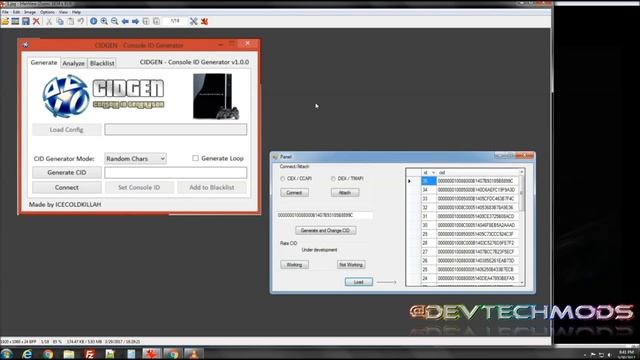Click the CID table vertical scrollbar
640x360 pixels.
(522, 227)
